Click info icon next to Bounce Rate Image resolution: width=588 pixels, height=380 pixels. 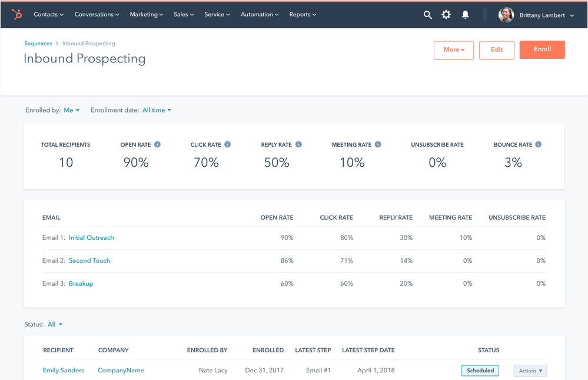[x=539, y=144]
